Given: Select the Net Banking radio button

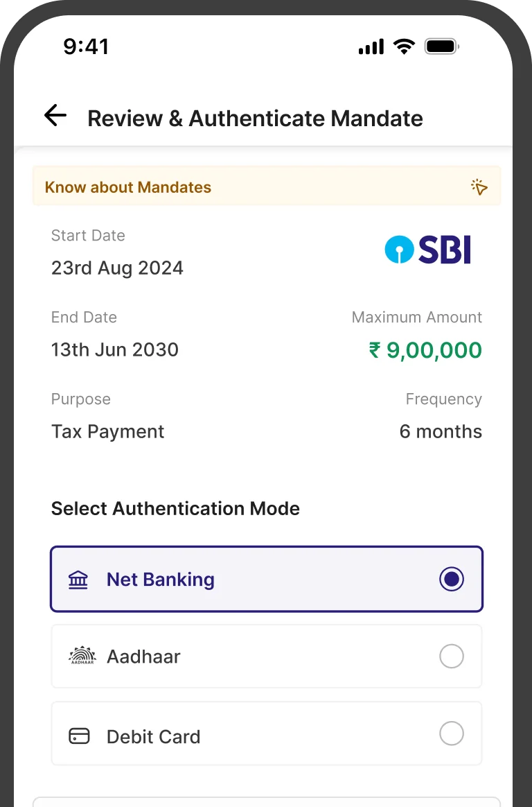Looking at the screenshot, I should (452, 579).
